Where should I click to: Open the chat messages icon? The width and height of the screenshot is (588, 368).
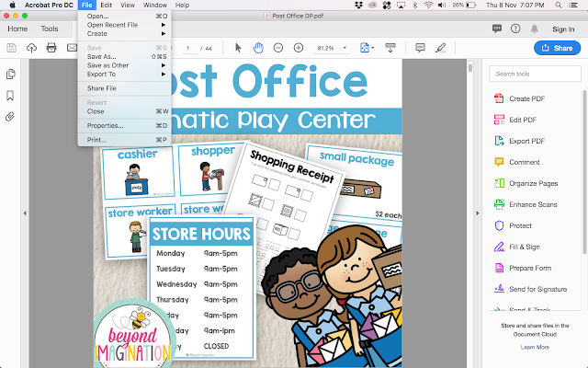(x=497, y=29)
